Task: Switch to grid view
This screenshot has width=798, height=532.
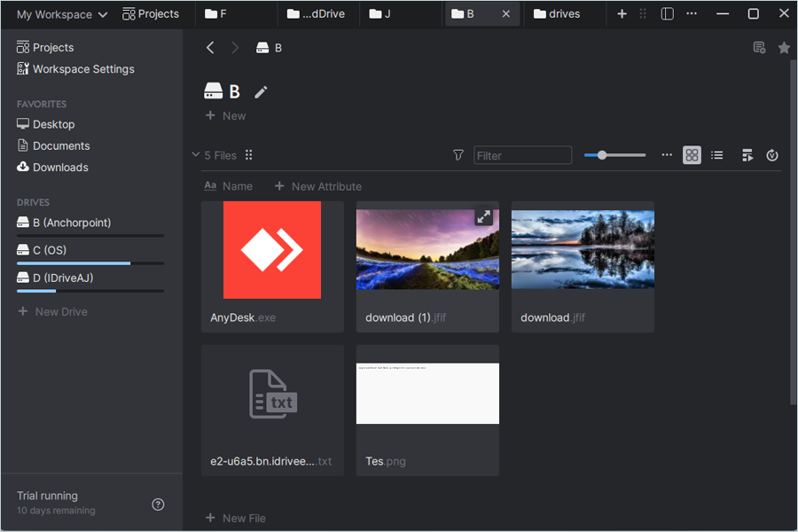Action: [692, 155]
